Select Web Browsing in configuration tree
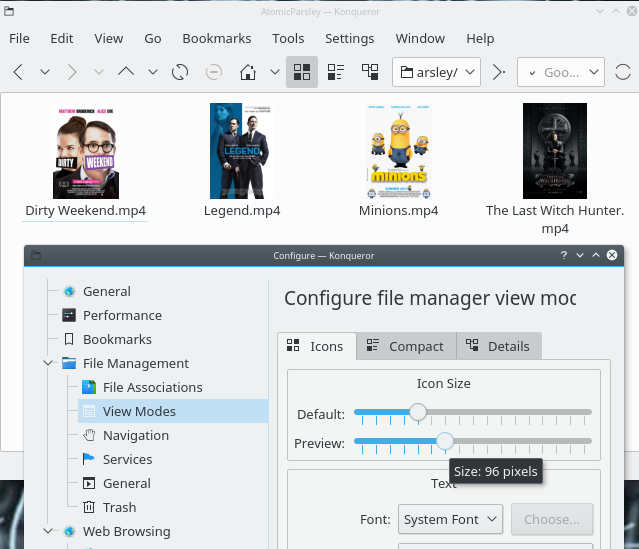The image size is (639, 549). (126, 531)
